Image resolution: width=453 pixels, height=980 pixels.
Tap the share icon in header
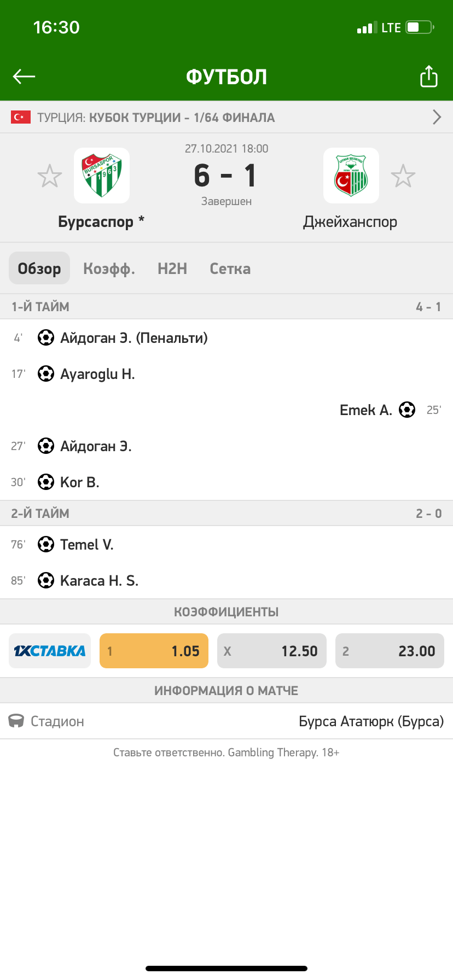(429, 77)
